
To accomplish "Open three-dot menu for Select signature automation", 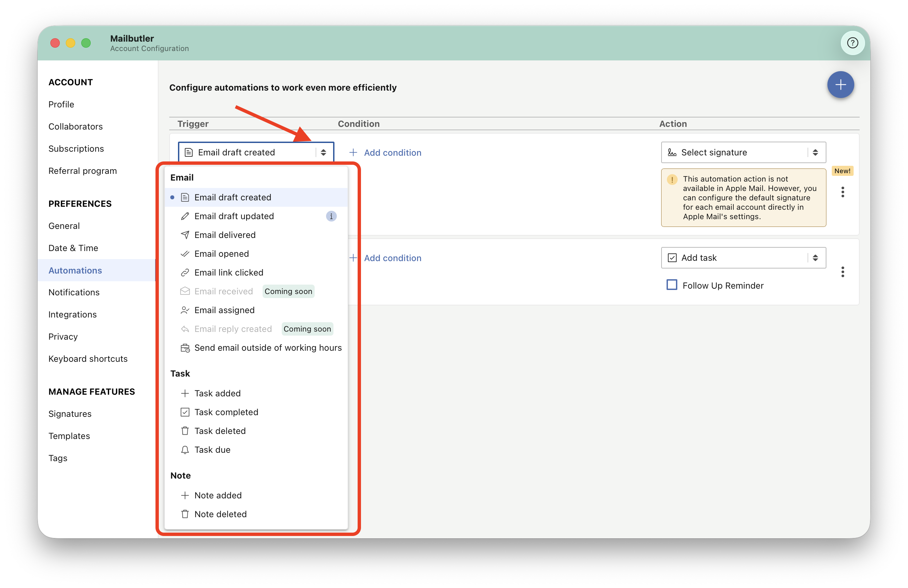I will [x=843, y=192].
